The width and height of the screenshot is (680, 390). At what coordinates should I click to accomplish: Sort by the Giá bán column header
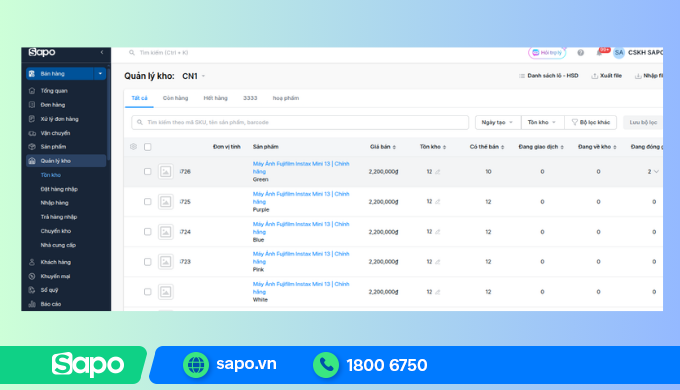click(382, 147)
